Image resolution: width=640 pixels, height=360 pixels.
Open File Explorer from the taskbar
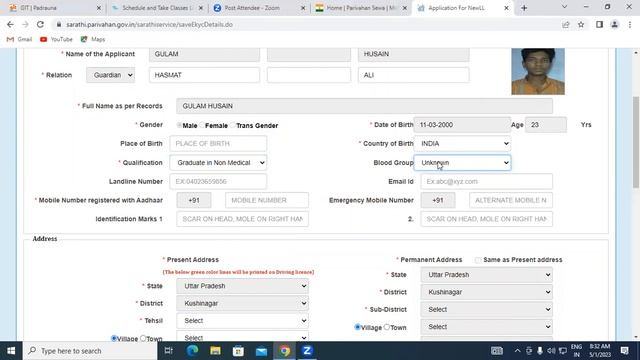coord(215,351)
